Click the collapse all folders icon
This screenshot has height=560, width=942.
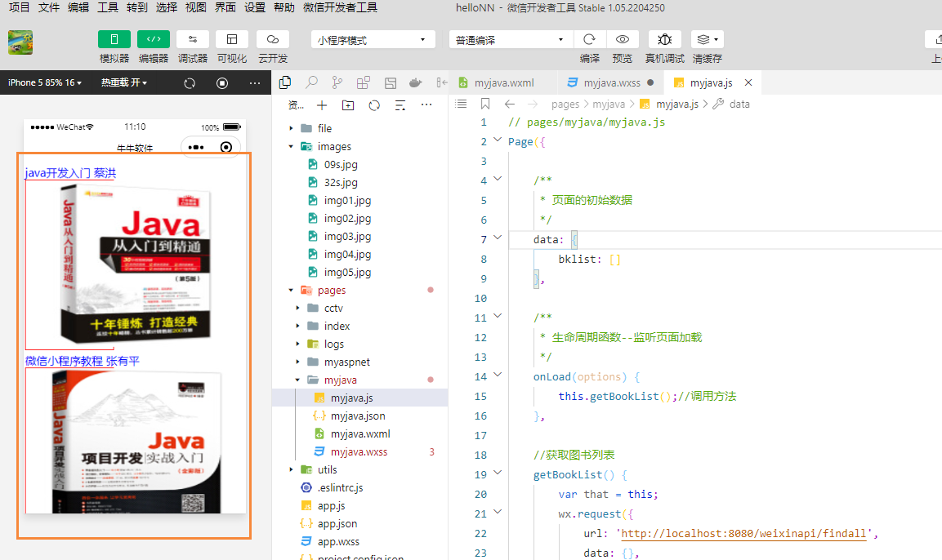pyautogui.click(x=400, y=105)
